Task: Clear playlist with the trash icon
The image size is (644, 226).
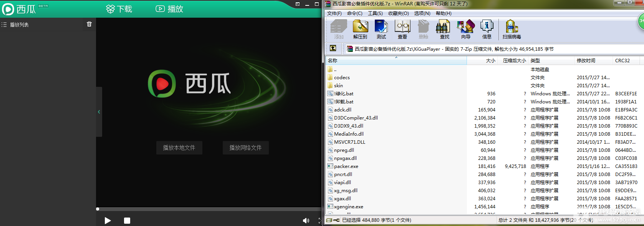Action: 89,24
